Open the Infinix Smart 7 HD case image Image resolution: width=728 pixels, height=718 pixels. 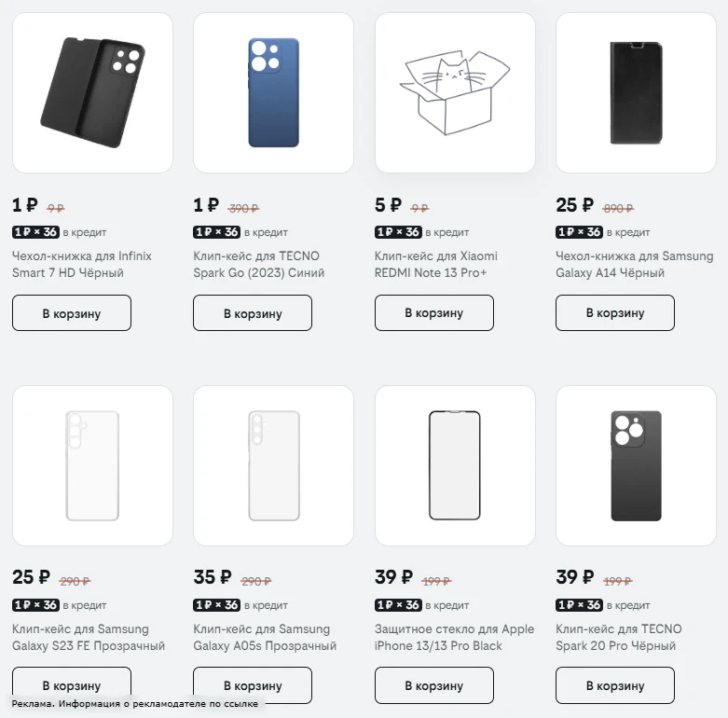(x=92, y=93)
